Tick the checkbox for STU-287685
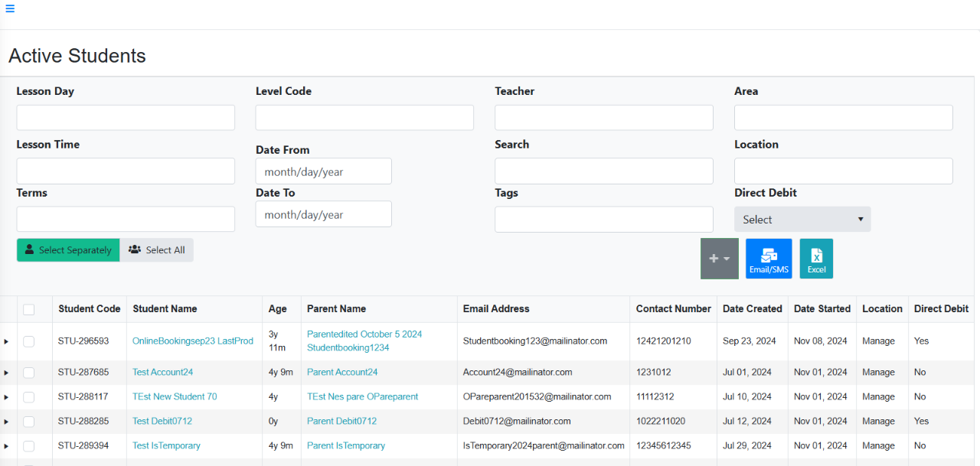980x466 pixels. 28,373
